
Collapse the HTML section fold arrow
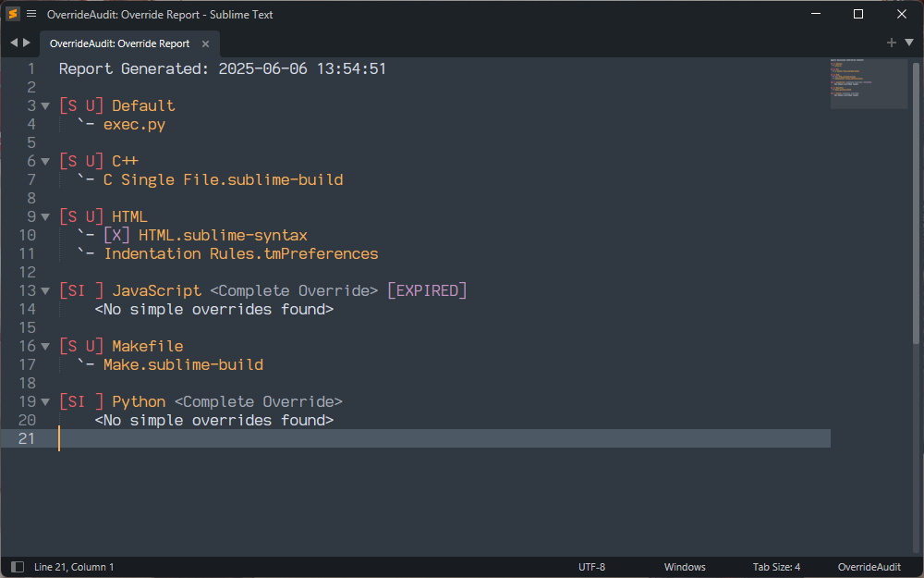45,217
